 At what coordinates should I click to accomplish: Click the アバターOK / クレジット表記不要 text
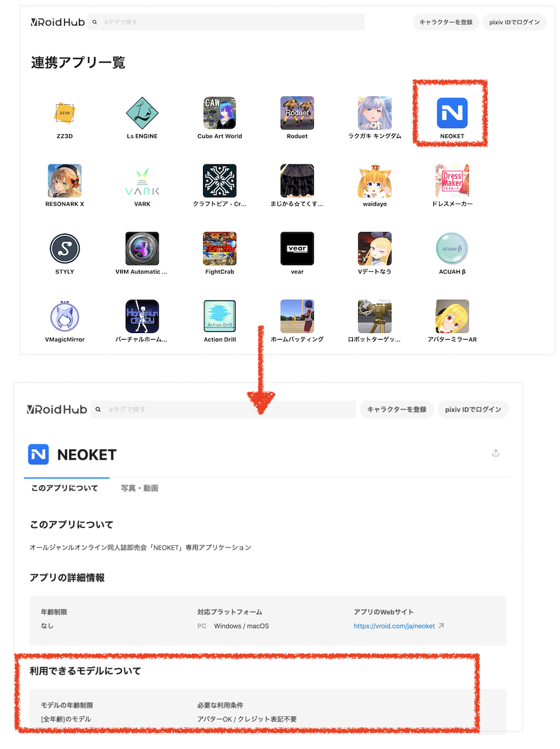(247, 719)
